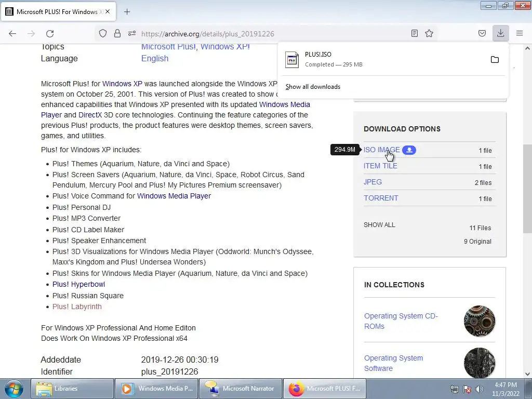Screen dimensions: 532x399
Task: Toggle reader view icon
Action: (414, 33)
